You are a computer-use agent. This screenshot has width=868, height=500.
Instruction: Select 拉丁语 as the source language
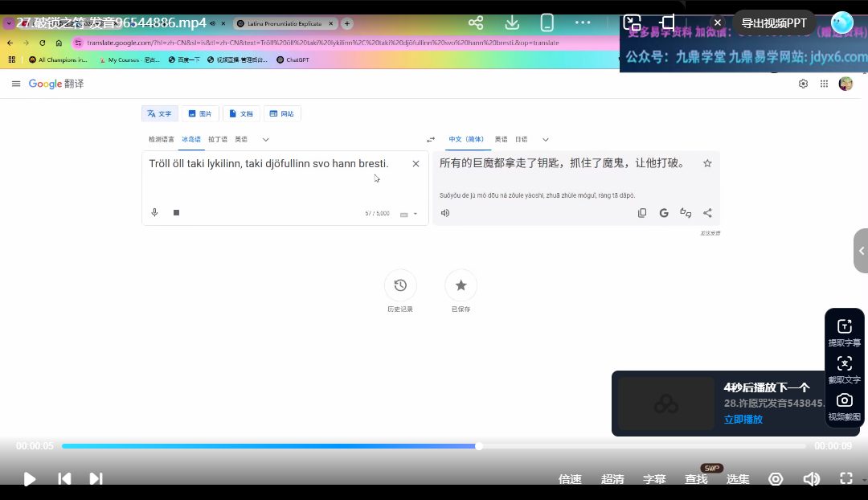tap(217, 140)
